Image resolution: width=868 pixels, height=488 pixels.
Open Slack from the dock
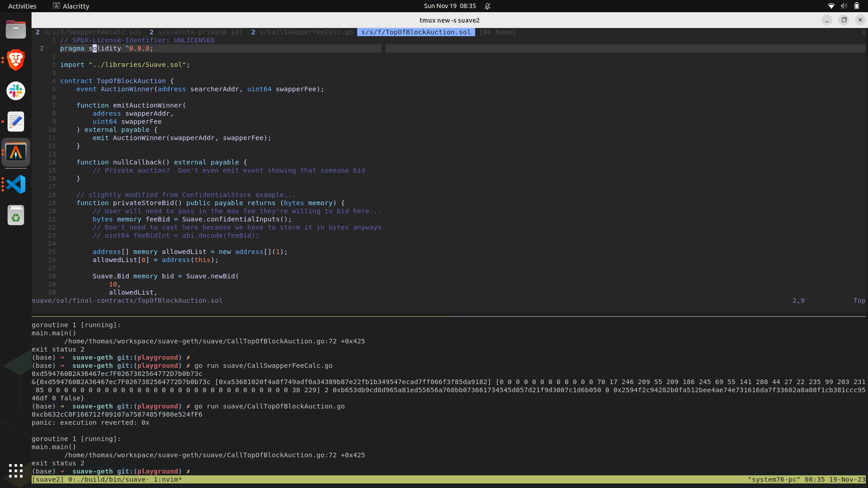[16, 91]
